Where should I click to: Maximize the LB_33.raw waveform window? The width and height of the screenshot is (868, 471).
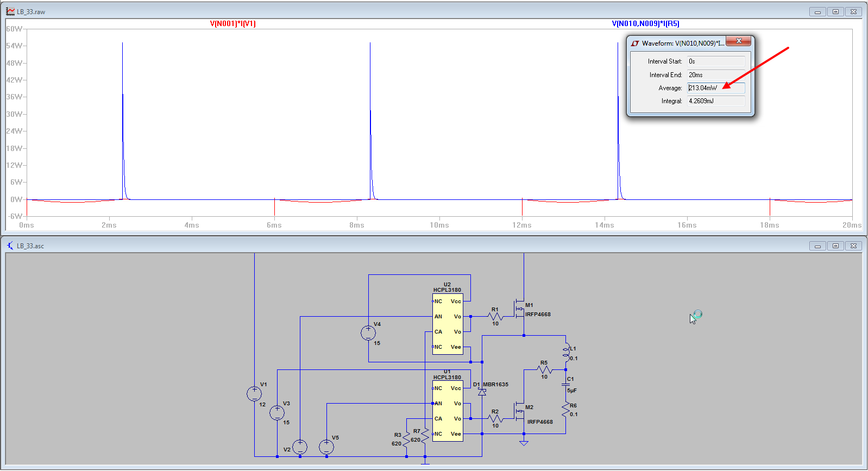(835, 11)
